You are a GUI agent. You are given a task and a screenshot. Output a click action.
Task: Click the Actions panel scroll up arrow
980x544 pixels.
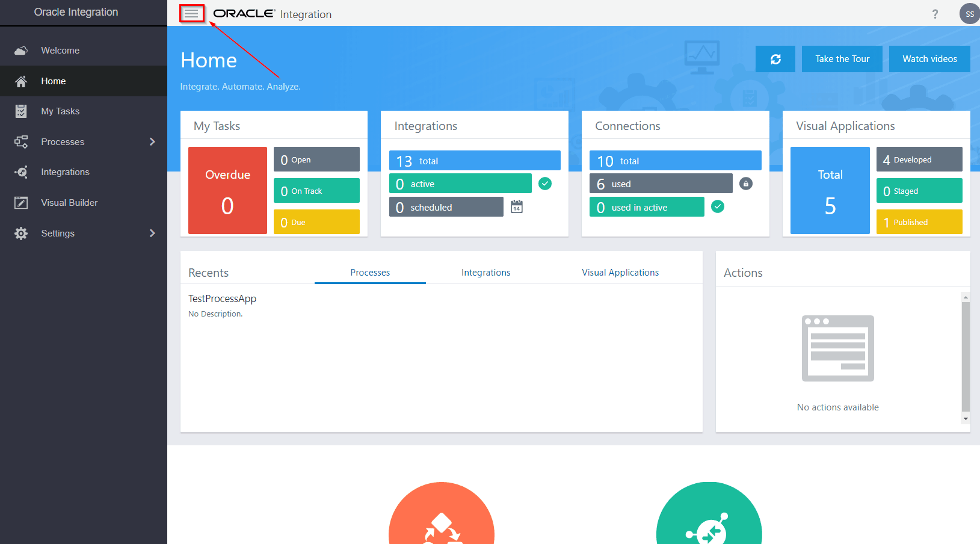click(966, 297)
